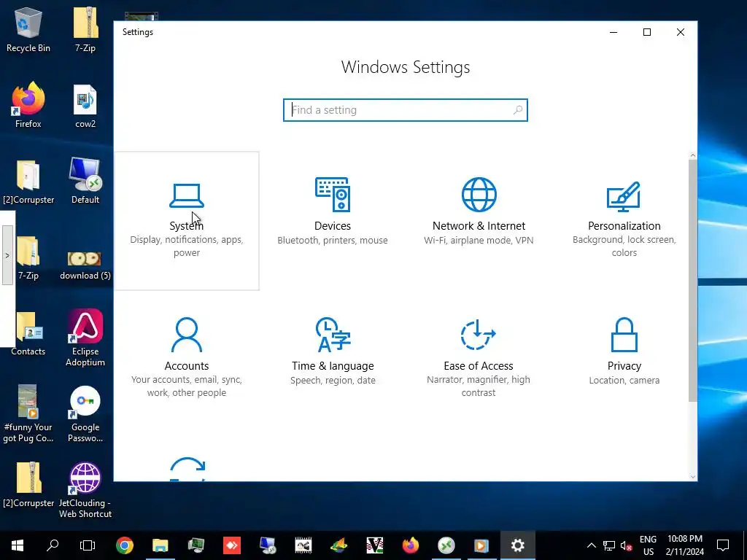Select the Default remote desktop icon
This screenshot has height=560, width=747.
pos(85,182)
